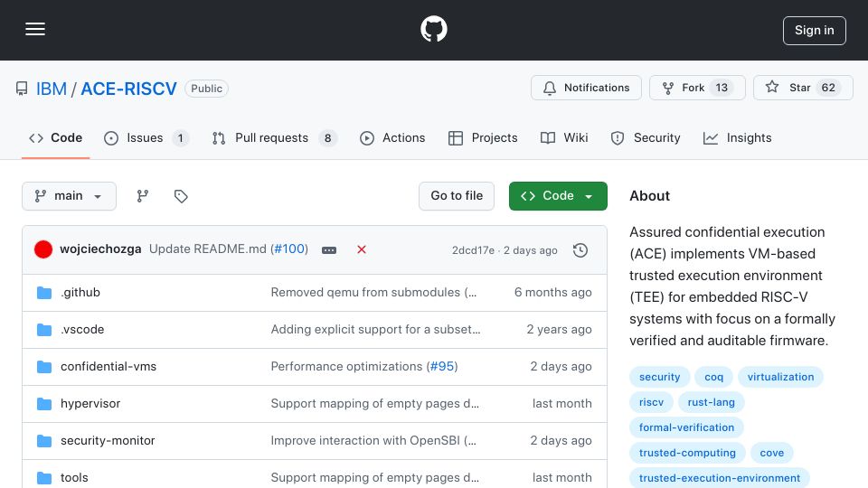Expand the main branch dropdown
This screenshot has height=488, width=868.
[70, 196]
